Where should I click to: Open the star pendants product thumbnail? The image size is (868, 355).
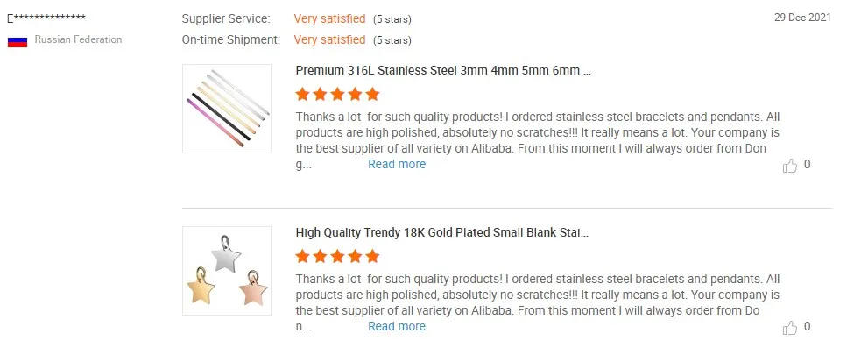(227, 271)
